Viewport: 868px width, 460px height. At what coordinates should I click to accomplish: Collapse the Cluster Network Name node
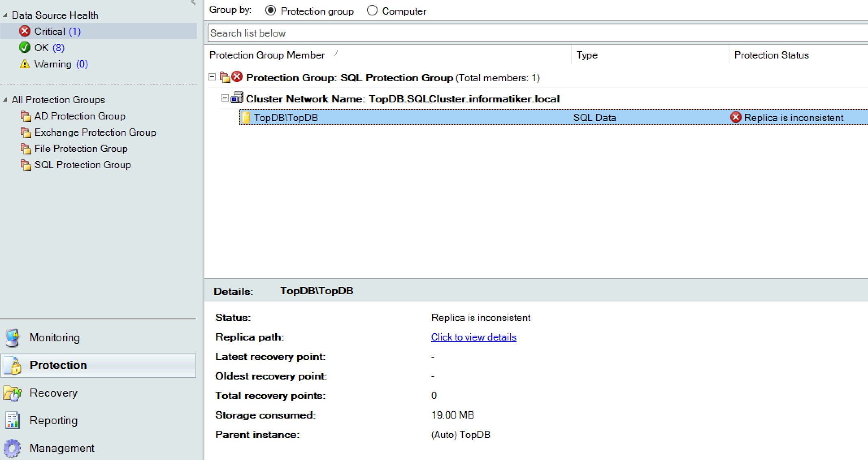point(225,98)
